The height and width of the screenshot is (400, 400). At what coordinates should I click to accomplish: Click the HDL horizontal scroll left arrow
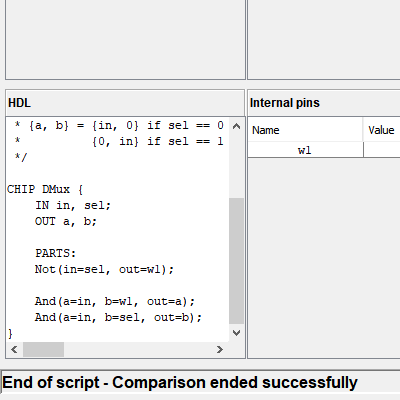pyautogui.click(x=14, y=349)
